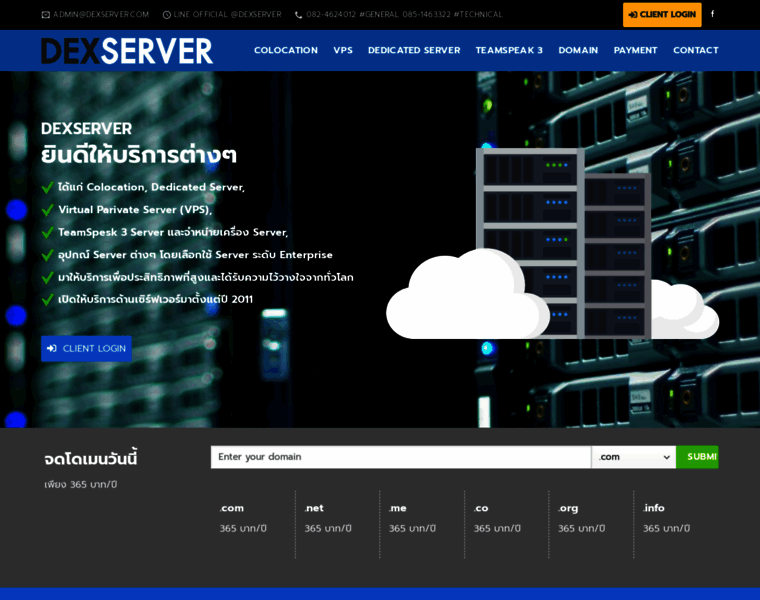
Task: Focus the Enter your domain field
Action: [401, 457]
